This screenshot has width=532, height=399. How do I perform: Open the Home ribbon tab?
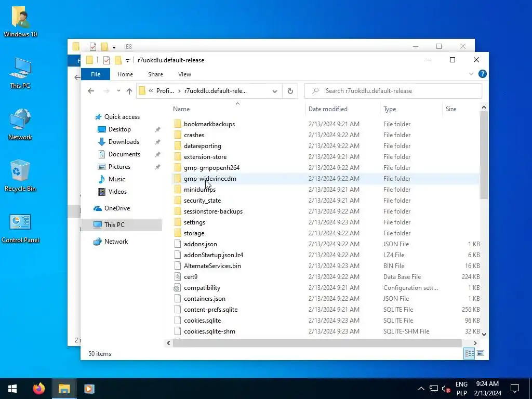coord(125,74)
